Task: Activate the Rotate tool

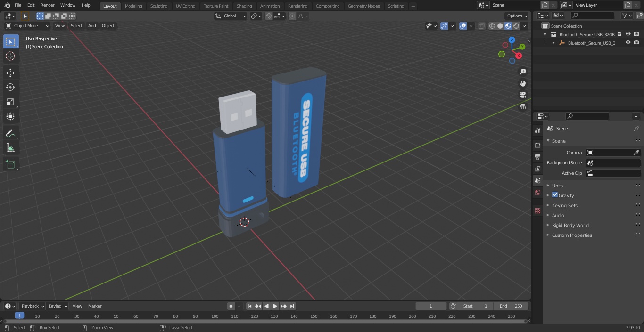Action: pos(10,87)
